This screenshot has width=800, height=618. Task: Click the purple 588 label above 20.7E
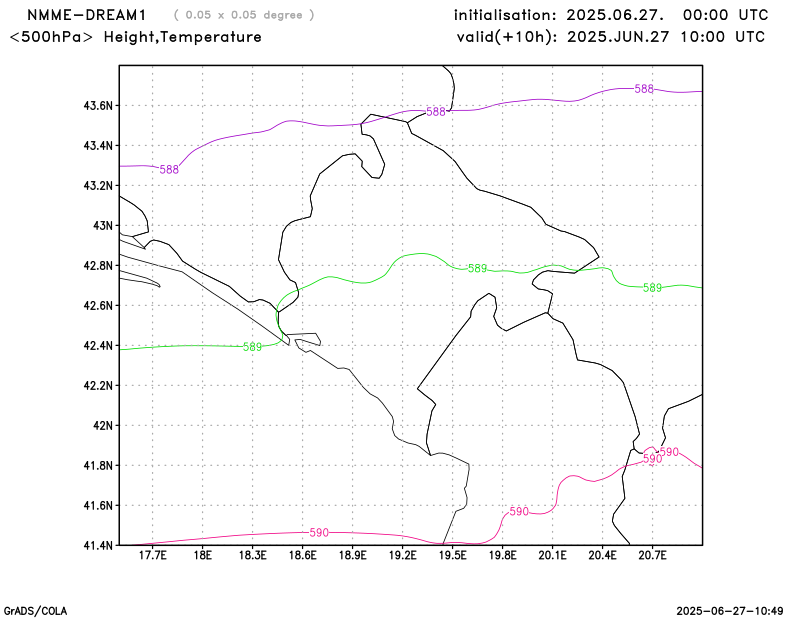click(x=644, y=89)
